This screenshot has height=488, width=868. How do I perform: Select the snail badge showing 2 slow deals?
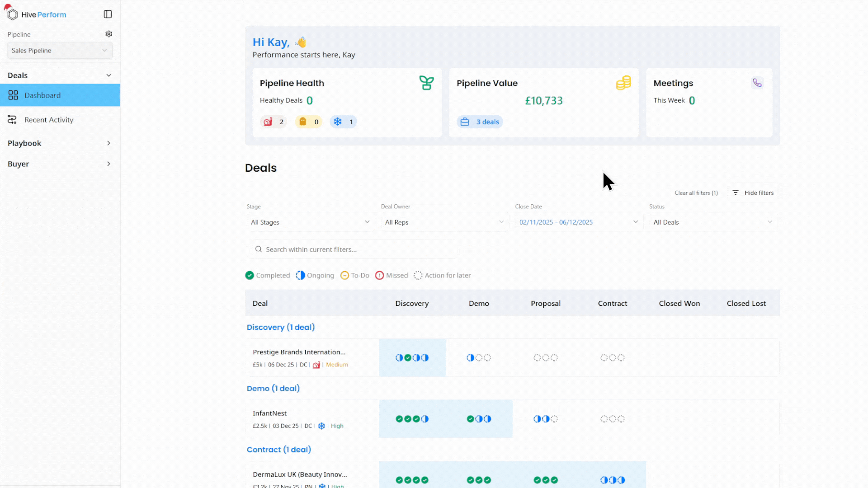274,122
